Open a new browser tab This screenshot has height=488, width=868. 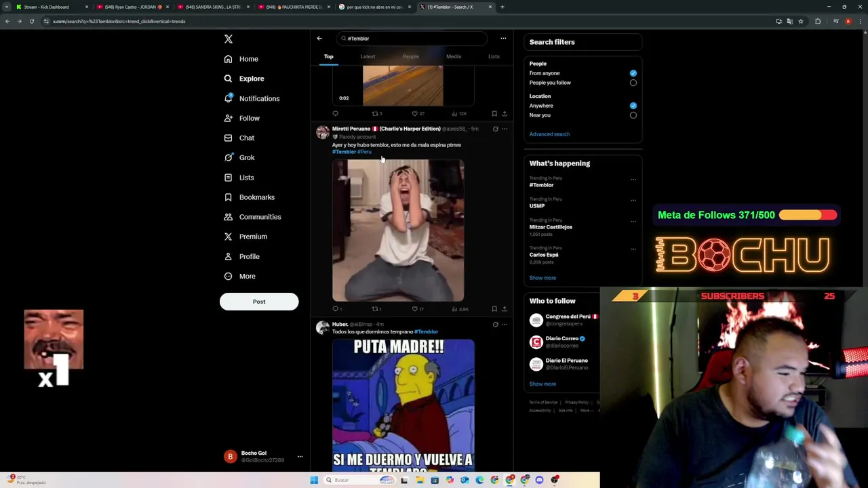click(x=502, y=7)
